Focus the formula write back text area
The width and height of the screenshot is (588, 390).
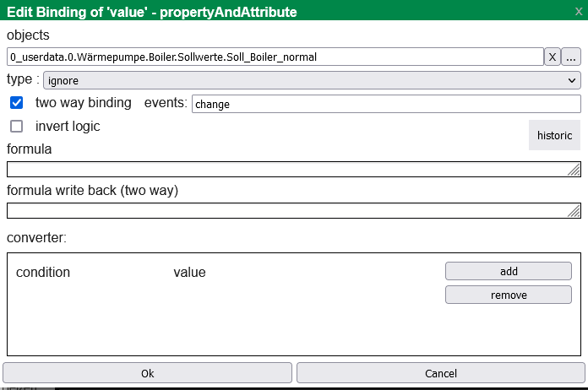[287, 210]
